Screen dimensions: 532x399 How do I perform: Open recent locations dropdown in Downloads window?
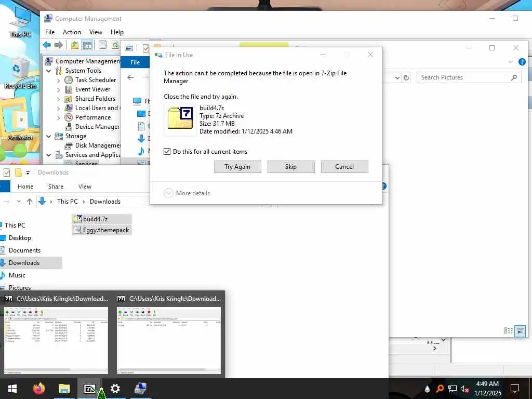[x=19, y=202]
